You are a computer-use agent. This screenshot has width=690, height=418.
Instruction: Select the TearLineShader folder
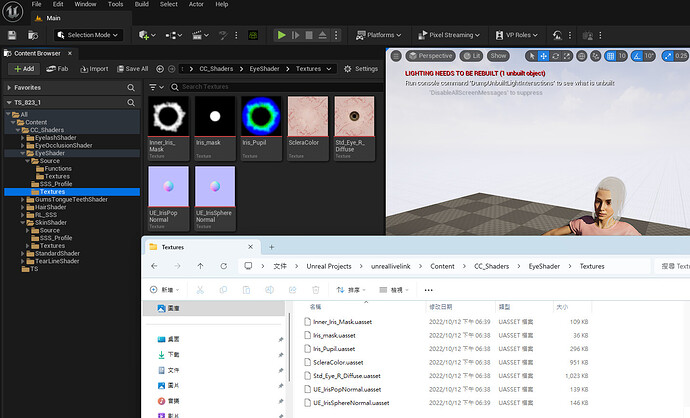[x=57, y=261]
